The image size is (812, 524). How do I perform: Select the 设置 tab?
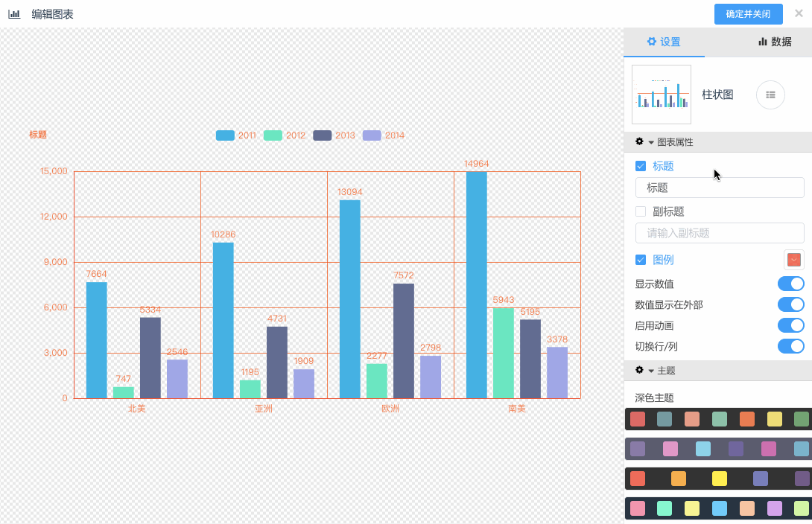(x=663, y=42)
